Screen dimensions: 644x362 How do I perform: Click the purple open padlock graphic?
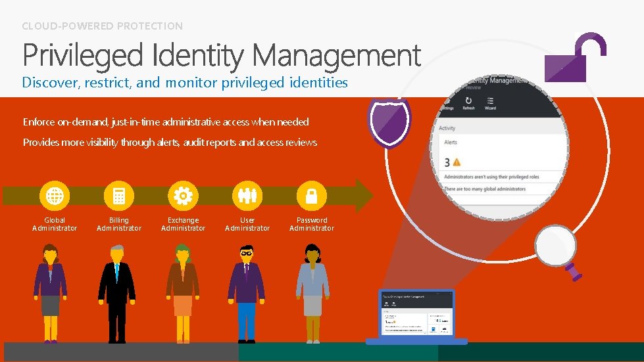pyautogui.click(x=576, y=57)
